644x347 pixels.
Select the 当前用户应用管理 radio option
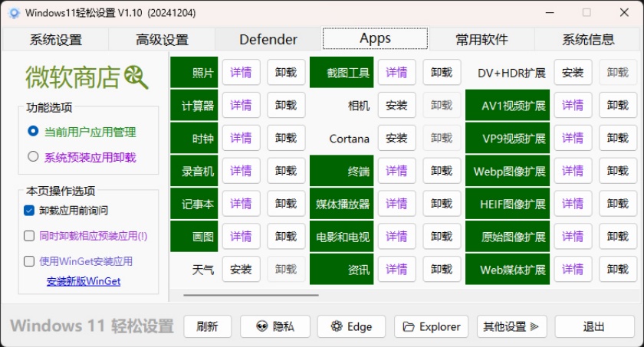(33, 132)
